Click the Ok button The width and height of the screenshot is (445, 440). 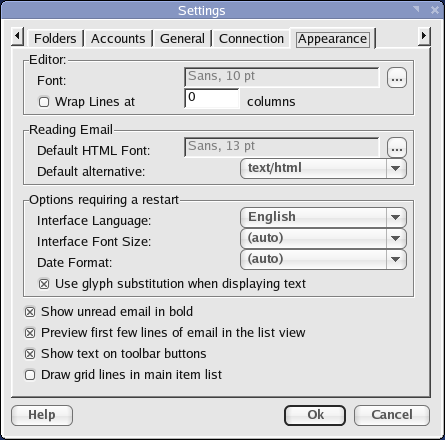click(x=315, y=415)
